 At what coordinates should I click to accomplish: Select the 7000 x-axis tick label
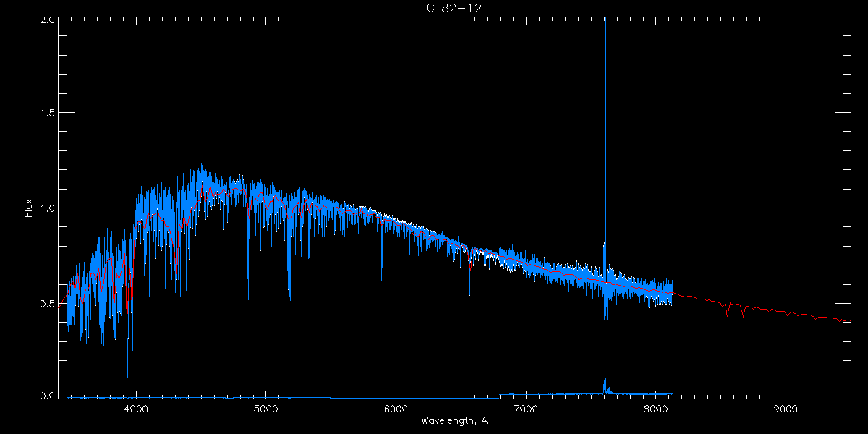click(526, 409)
